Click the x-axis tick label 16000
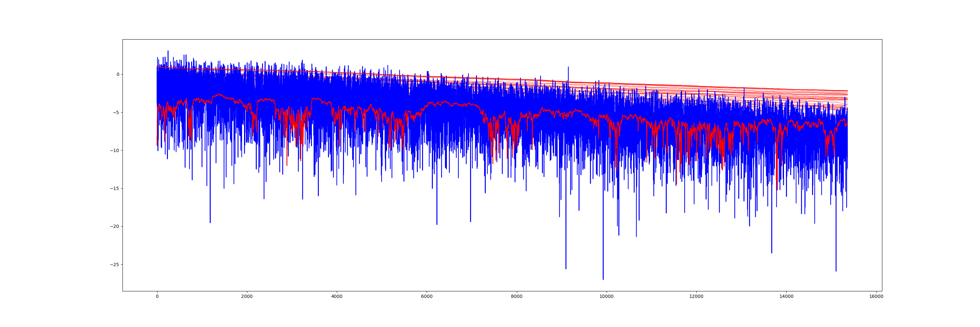 point(876,297)
